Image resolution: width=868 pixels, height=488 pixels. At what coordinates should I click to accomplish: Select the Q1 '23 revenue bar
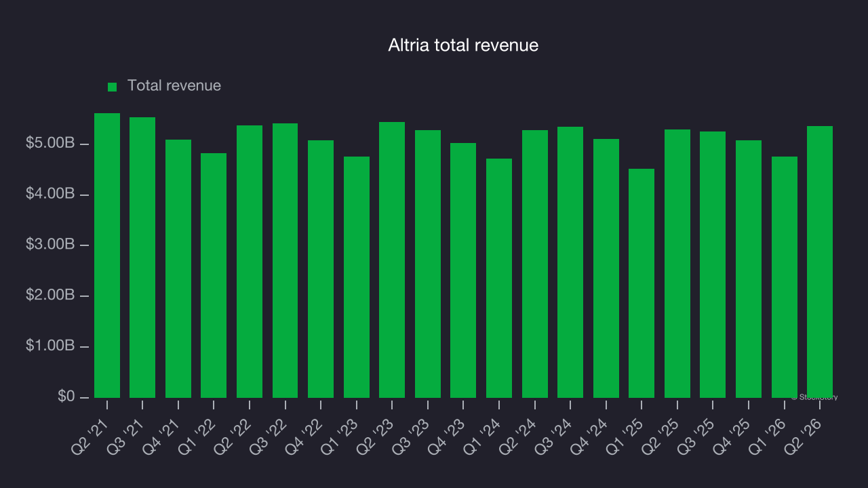357,277
